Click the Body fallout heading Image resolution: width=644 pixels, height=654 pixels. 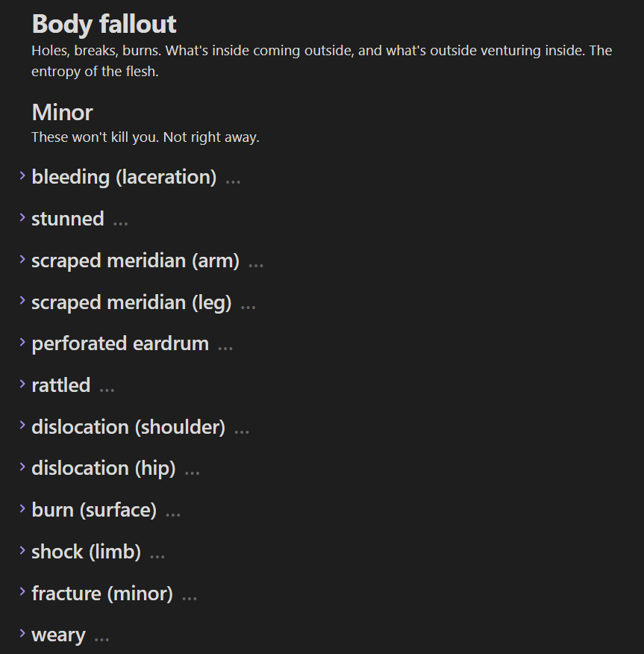[x=104, y=24]
